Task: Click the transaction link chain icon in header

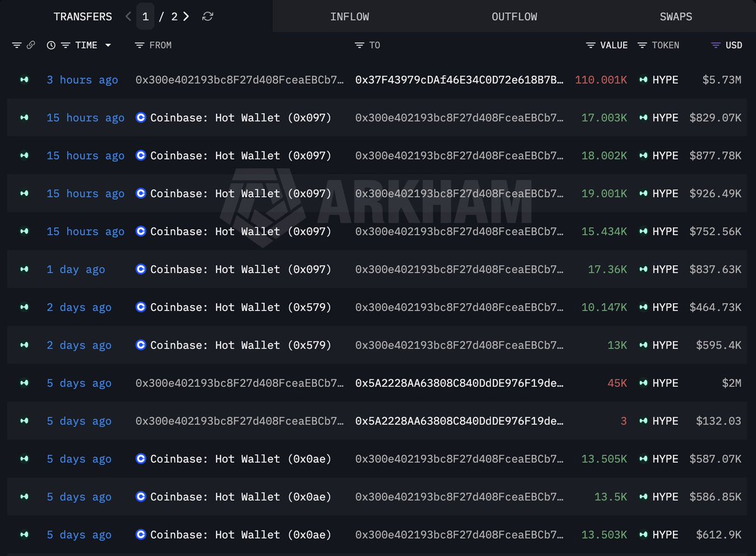Action: tap(30, 45)
